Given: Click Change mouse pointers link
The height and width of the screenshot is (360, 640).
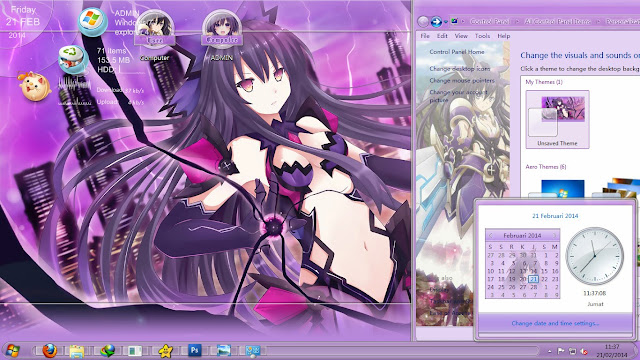Looking at the screenshot, I should click(x=462, y=80).
